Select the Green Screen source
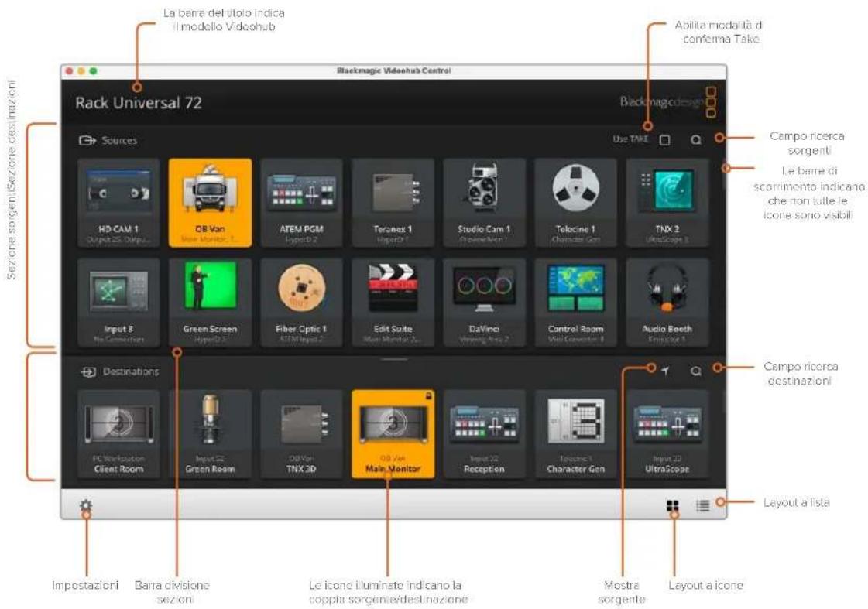This screenshot has height=609, width=868. coord(210,302)
